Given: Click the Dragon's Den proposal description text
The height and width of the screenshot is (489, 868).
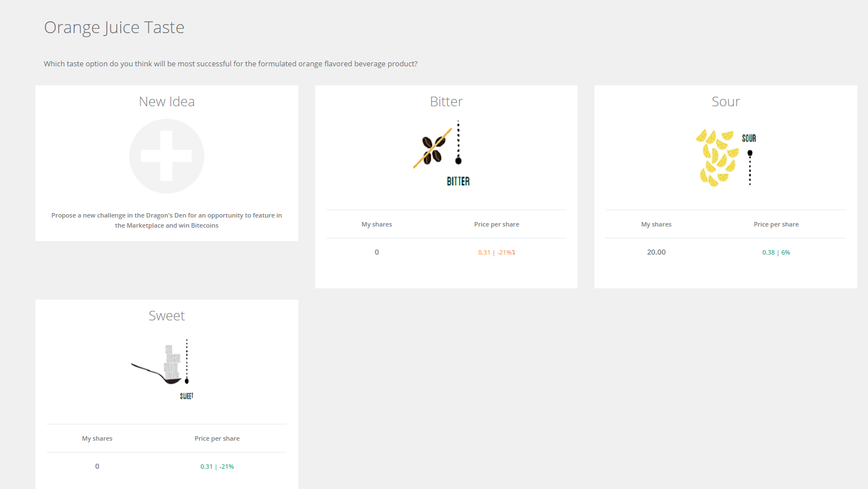Looking at the screenshot, I should click(166, 220).
